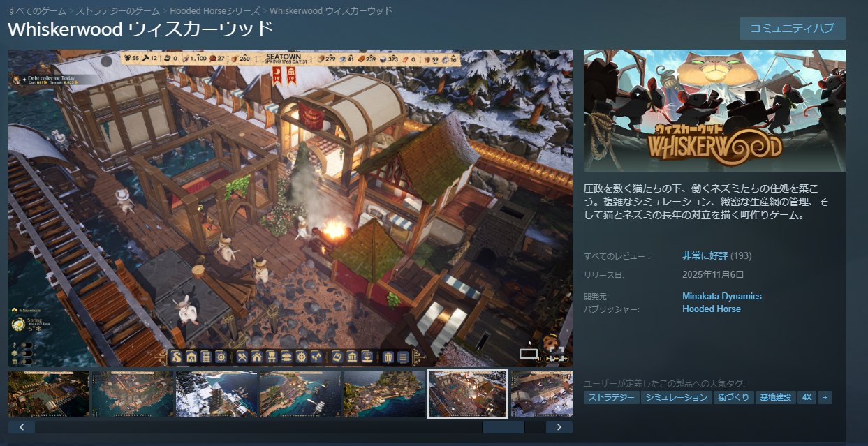Open developer Minakata Dynamics link
Viewport: 868px width, 446px height.
click(x=721, y=297)
